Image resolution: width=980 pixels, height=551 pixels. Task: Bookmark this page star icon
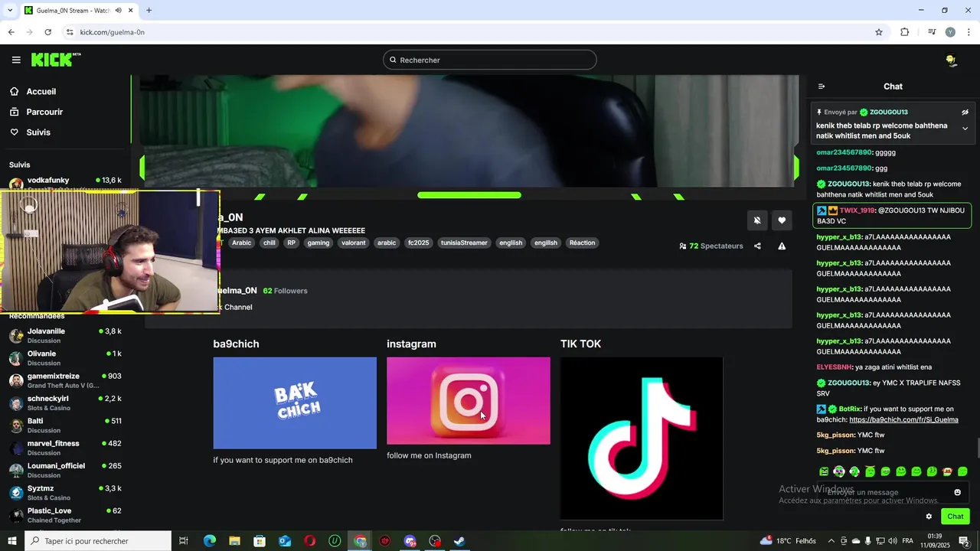(879, 32)
